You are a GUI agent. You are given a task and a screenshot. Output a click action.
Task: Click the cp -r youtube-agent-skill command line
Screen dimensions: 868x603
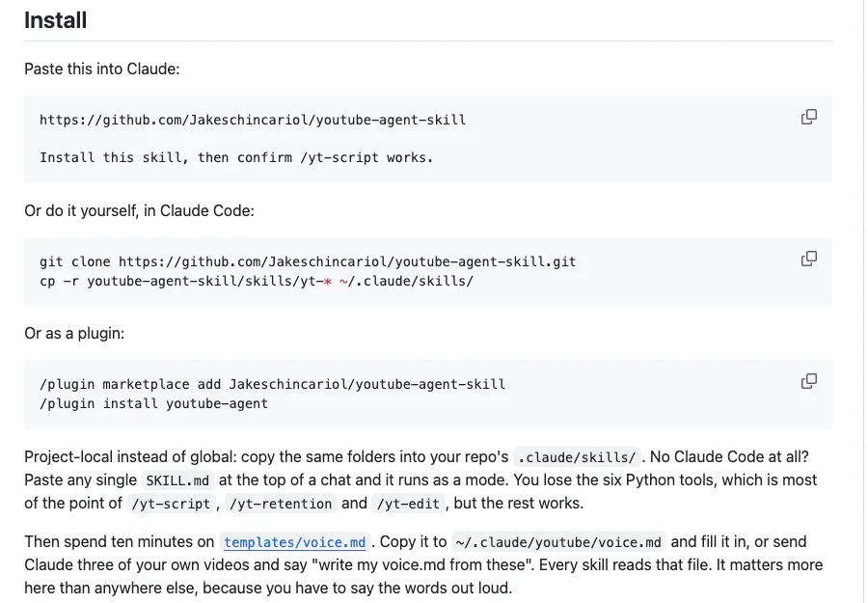pyautogui.click(x=257, y=281)
